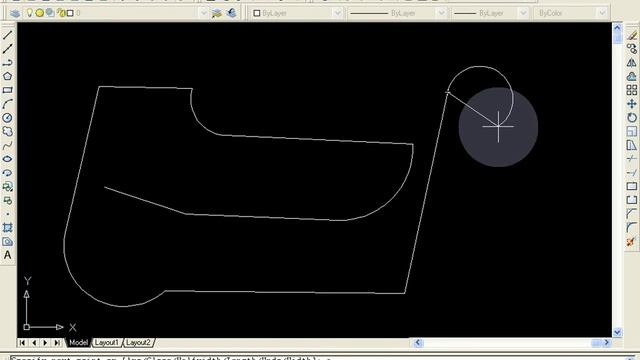Select the Multiline Text tool
The image size is (640, 360).
(7, 255)
